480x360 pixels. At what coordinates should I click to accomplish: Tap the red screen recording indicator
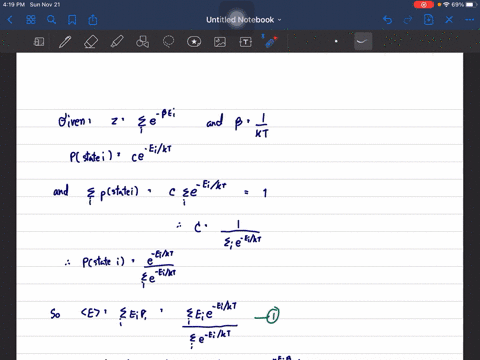tap(424, 5)
